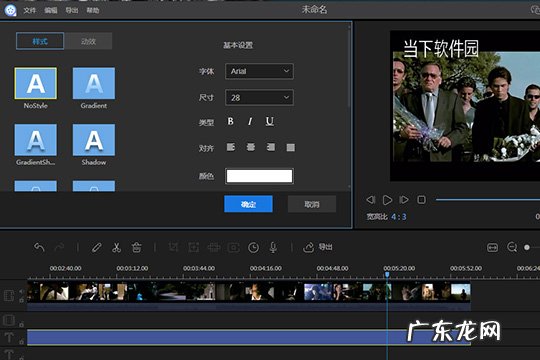540x360 pixels.
Task: Open the clock duration tool
Action: coord(253,247)
